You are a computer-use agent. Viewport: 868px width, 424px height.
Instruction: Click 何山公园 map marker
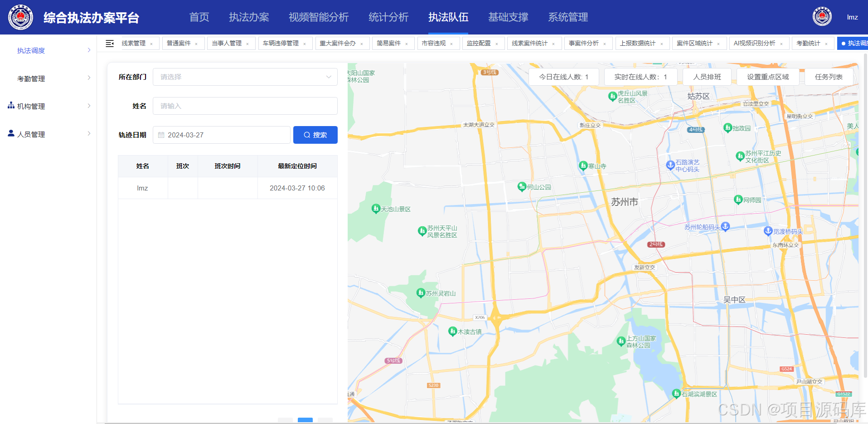(522, 186)
